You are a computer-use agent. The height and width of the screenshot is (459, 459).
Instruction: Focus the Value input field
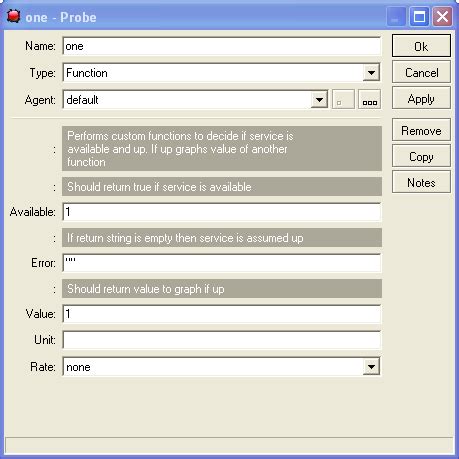coord(221,314)
